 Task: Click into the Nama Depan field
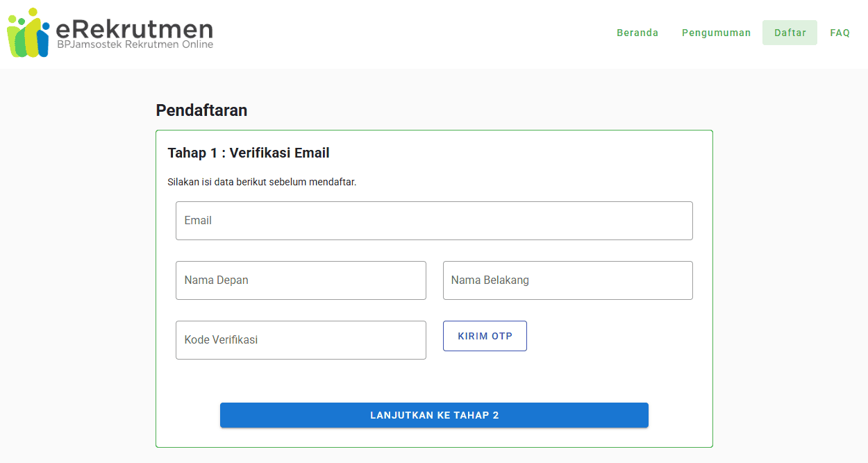(301, 280)
